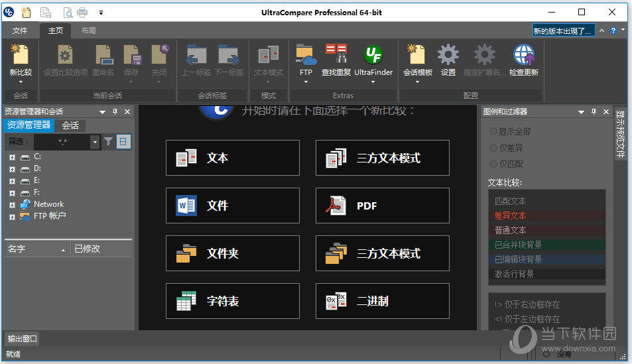
Task: Open the 显示预览文件 side tab
Action: click(620, 134)
